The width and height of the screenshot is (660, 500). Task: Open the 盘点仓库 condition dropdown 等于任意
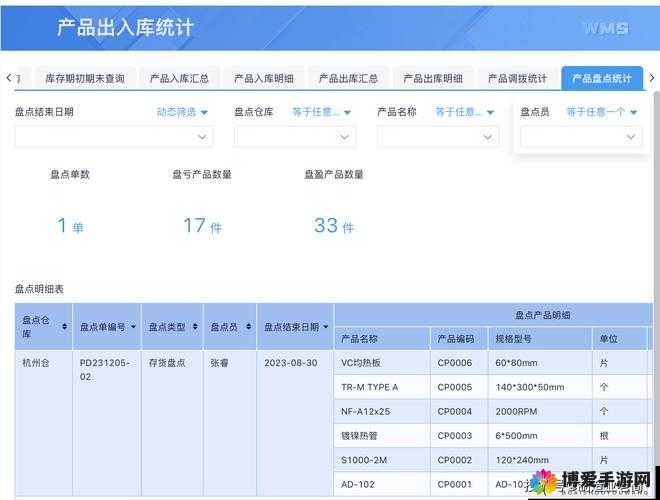[322, 112]
